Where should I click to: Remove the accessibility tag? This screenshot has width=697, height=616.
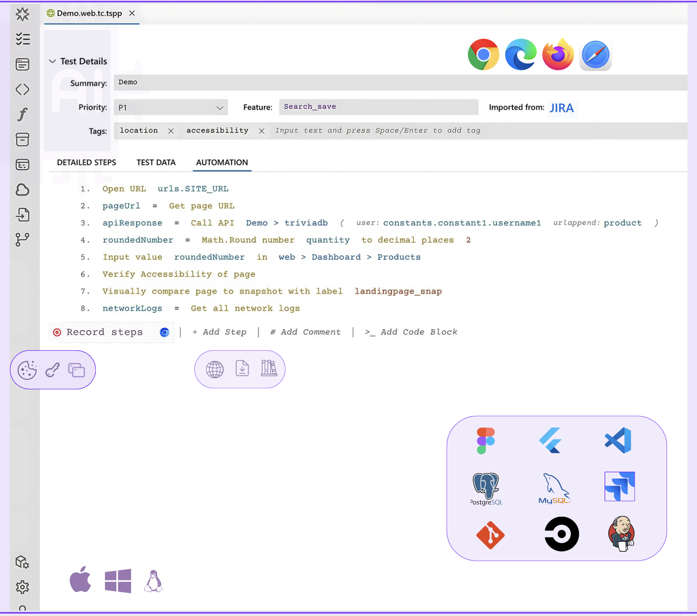[262, 131]
